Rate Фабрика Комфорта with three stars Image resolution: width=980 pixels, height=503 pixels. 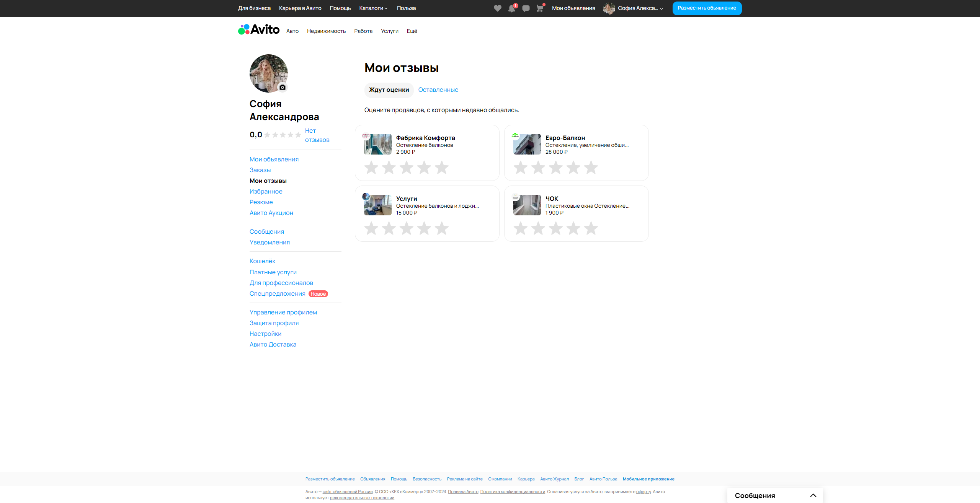tap(407, 168)
